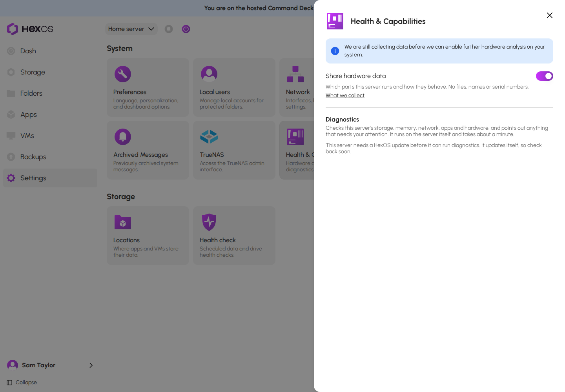This screenshot has height=392, width=565.
Task: Click the Archived Messages bell icon
Action: [123, 137]
